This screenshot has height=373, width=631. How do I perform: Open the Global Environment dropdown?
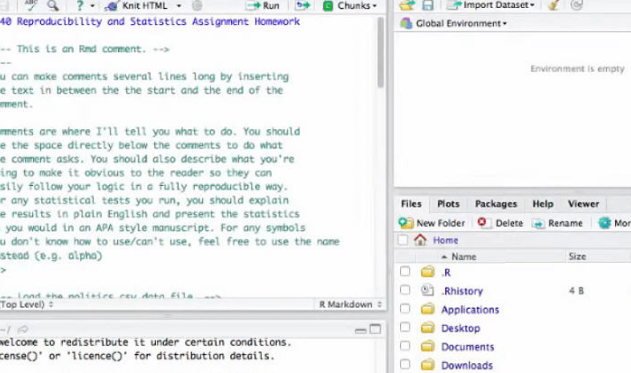tap(454, 23)
